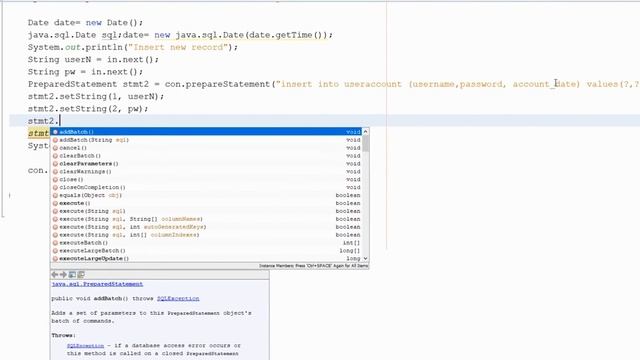
Task: Click method icon beside executeBatch()
Action: [x=56, y=243]
